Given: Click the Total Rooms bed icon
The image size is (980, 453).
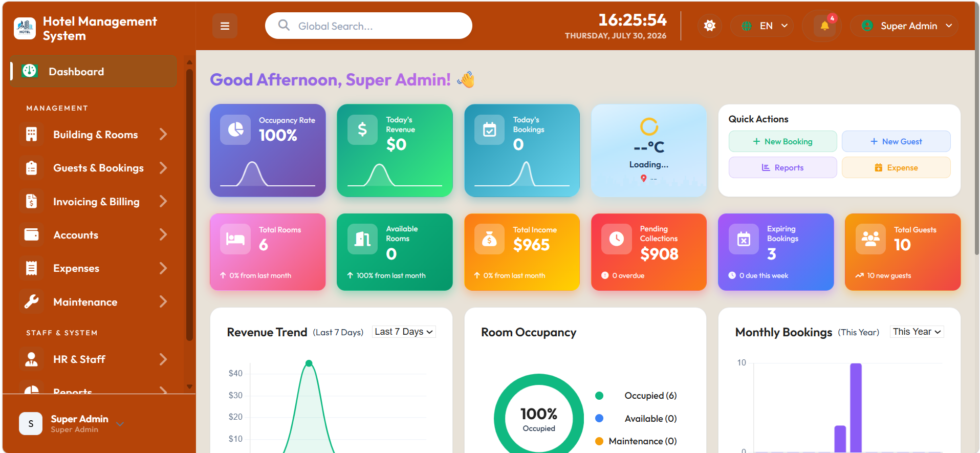Looking at the screenshot, I should click(x=235, y=239).
